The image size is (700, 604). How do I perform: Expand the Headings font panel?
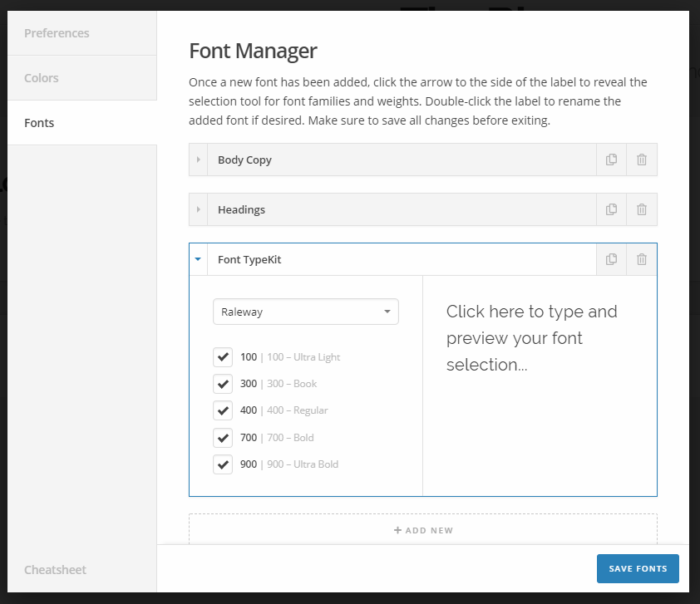click(198, 209)
